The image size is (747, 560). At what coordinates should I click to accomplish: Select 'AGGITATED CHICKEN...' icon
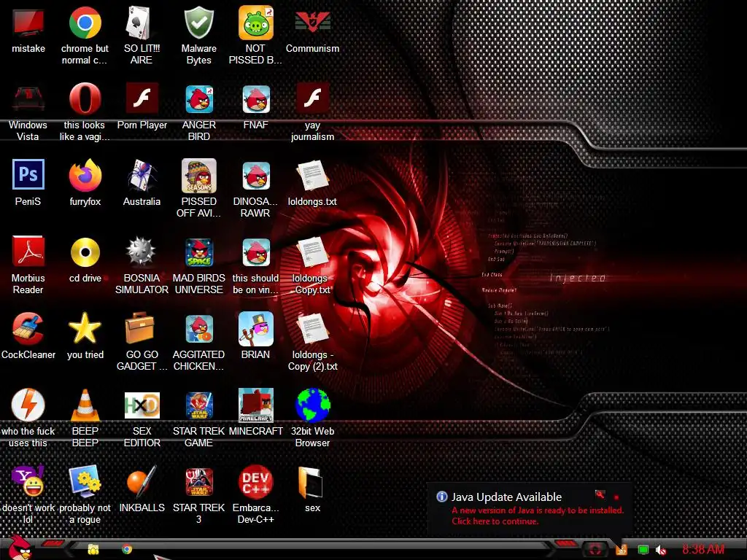(198, 329)
